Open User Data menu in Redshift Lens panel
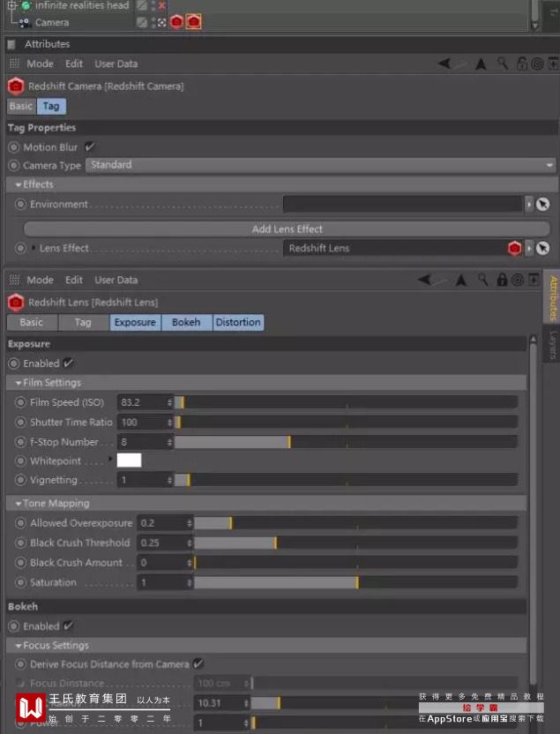Screen dimensions: 560x734 click(116, 280)
